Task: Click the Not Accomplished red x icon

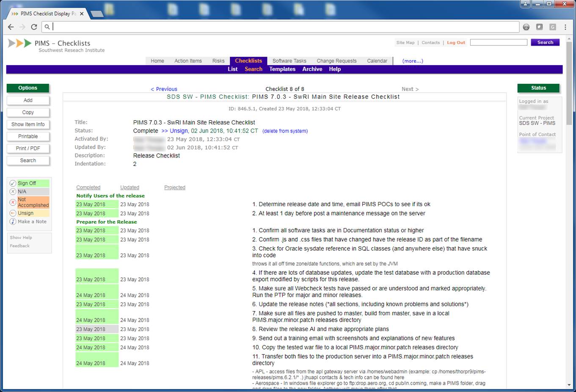Action: pyautogui.click(x=13, y=202)
